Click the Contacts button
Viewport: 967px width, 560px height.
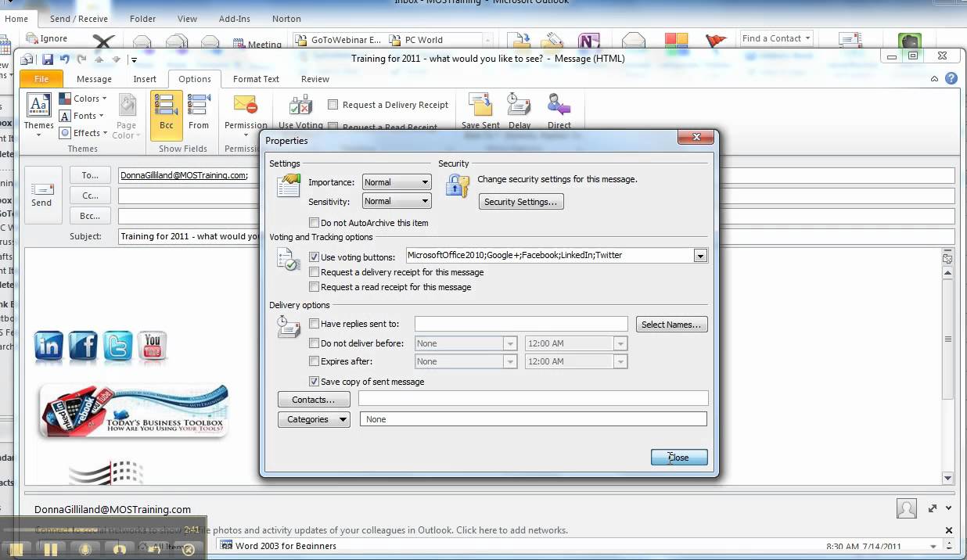314,400
